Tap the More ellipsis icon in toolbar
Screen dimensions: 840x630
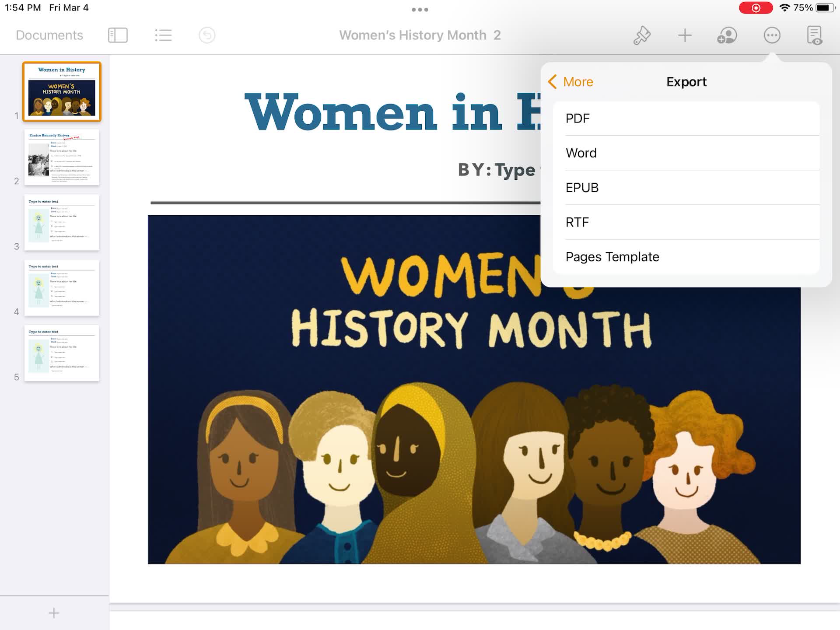[x=772, y=35]
